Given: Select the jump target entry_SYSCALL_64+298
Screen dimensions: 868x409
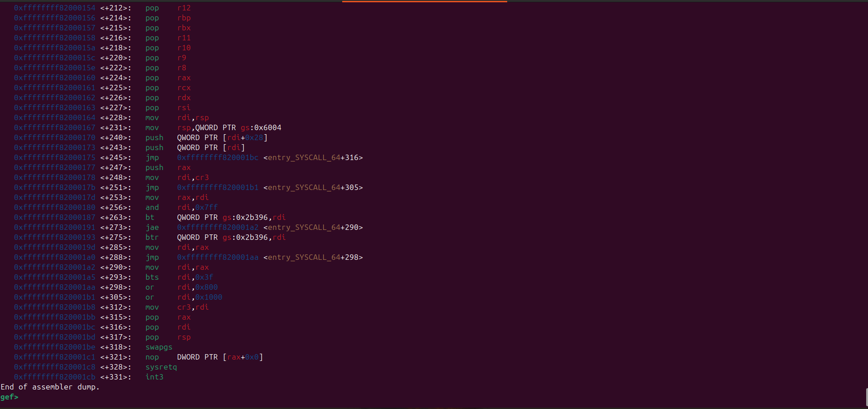Looking at the screenshot, I should click(x=313, y=257).
